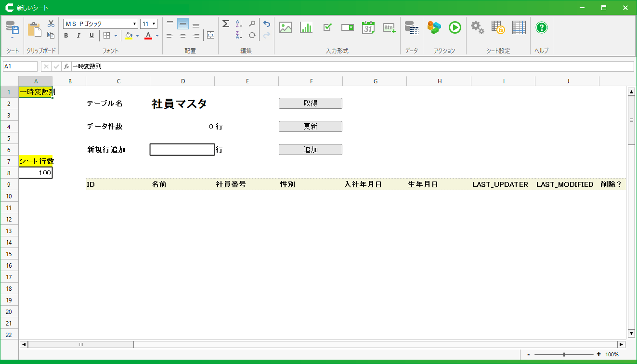Screen dimensions: 637x364
Task: Insert a chart with the bar graph icon
Action: pos(306,27)
